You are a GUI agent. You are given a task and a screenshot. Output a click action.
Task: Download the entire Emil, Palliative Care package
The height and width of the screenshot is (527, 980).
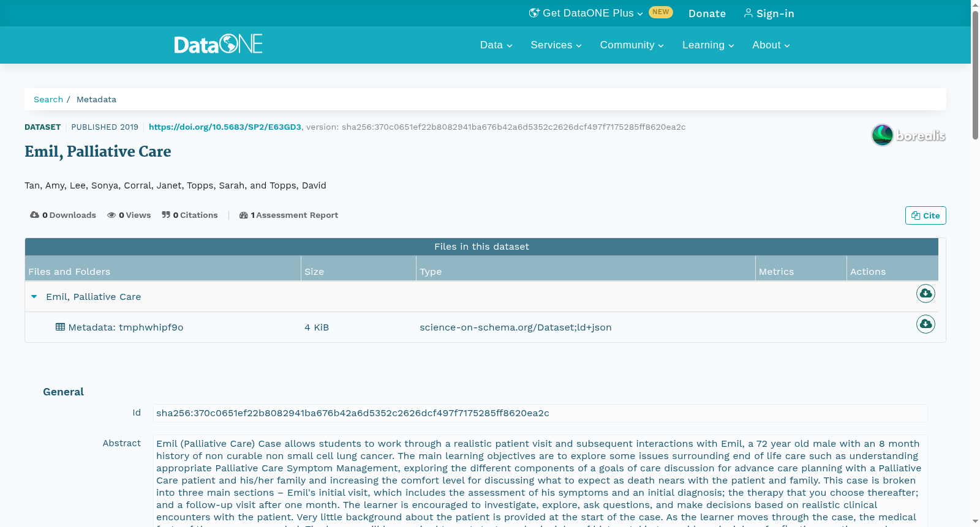925,294
